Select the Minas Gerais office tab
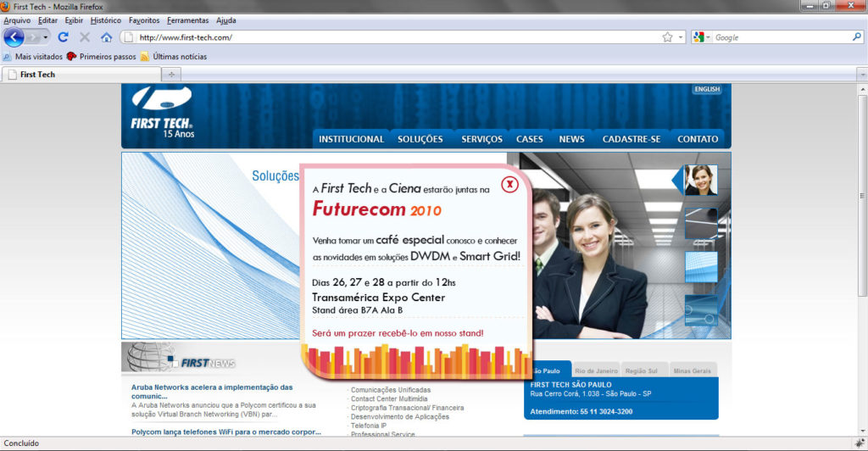868x451 pixels. tap(692, 370)
